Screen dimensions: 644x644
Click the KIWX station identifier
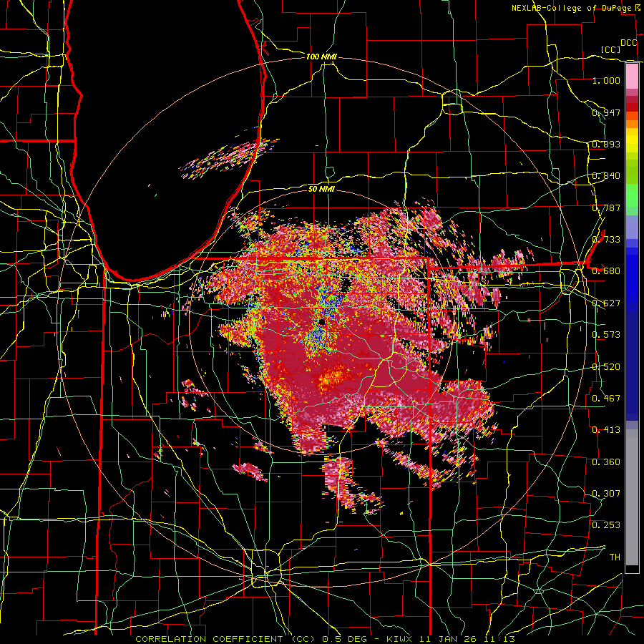[x=399, y=639]
